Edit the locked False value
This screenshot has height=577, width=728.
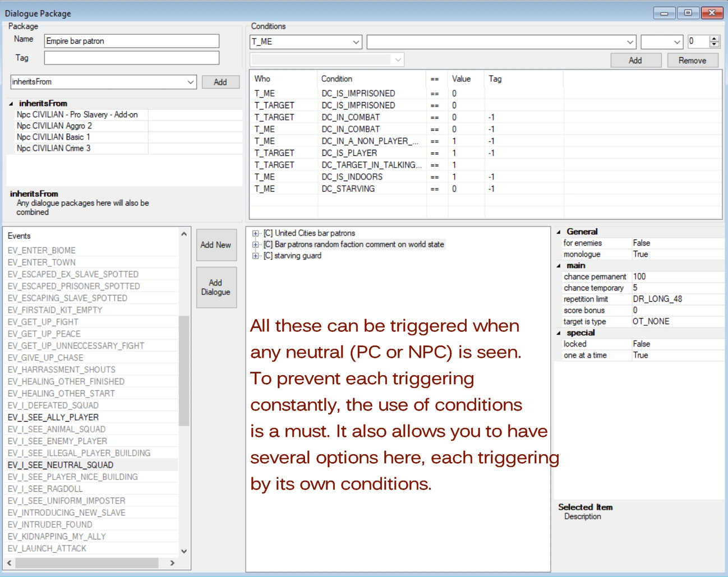pos(677,344)
